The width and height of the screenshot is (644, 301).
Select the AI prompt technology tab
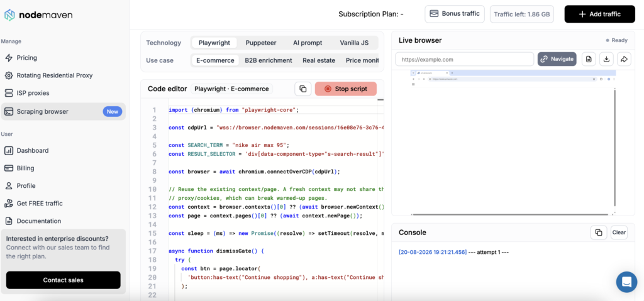pyautogui.click(x=308, y=43)
